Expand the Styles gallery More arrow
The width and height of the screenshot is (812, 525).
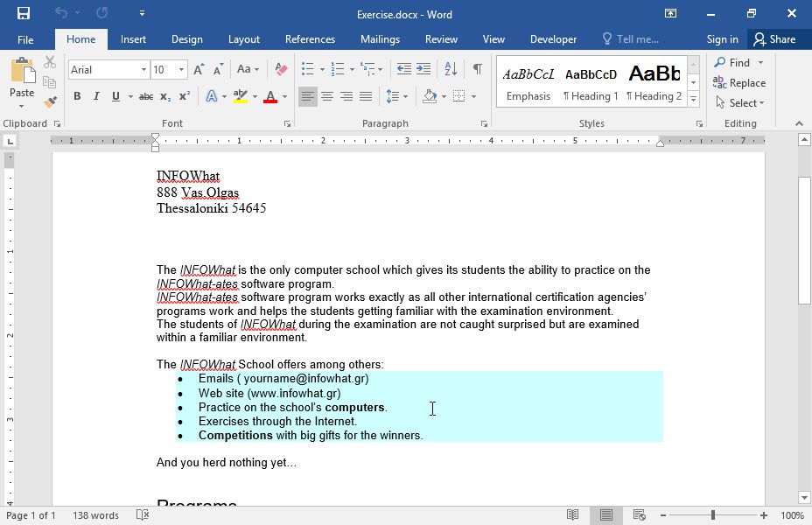(693, 99)
